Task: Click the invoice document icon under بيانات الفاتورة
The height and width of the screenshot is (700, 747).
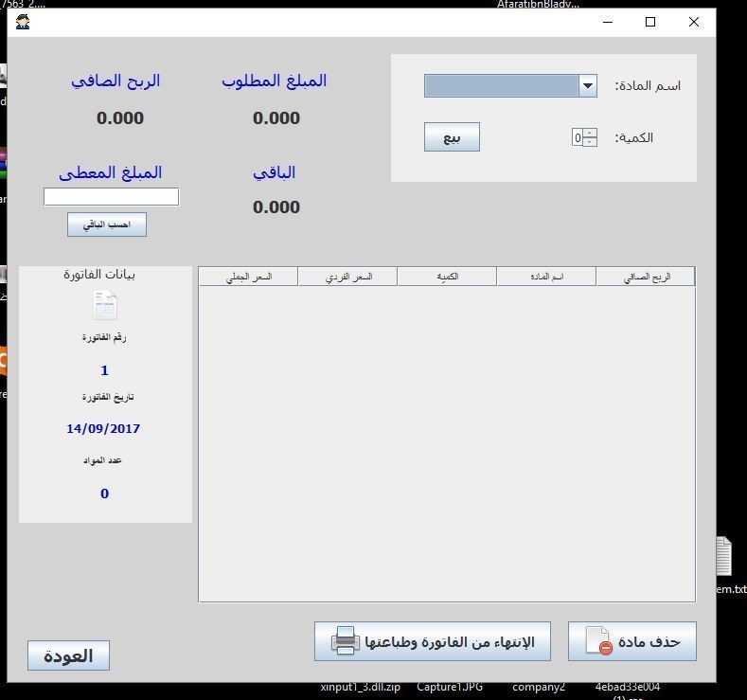Action: click(x=105, y=305)
